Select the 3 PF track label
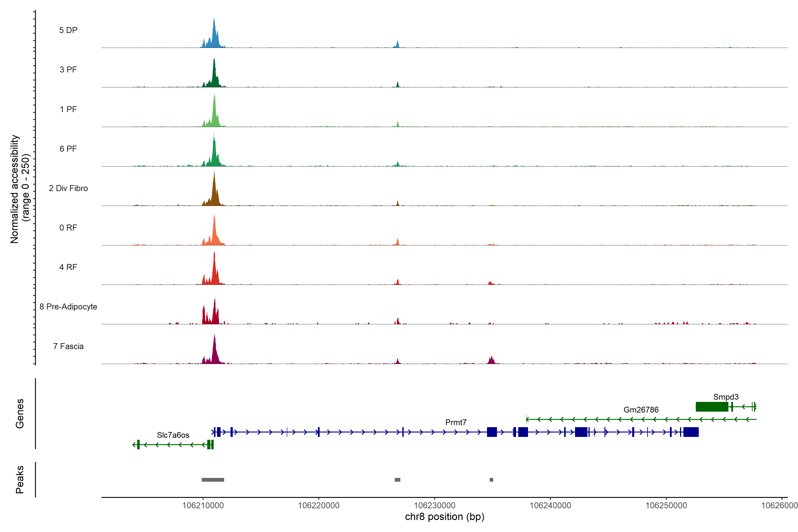 coord(68,70)
